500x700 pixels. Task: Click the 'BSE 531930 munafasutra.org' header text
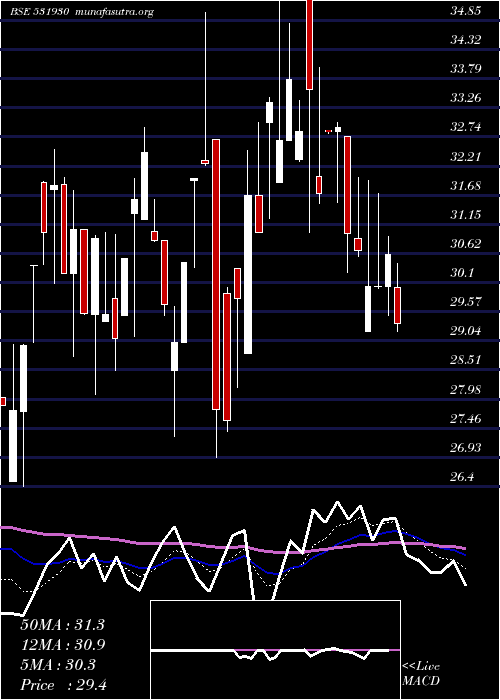[82, 12]
